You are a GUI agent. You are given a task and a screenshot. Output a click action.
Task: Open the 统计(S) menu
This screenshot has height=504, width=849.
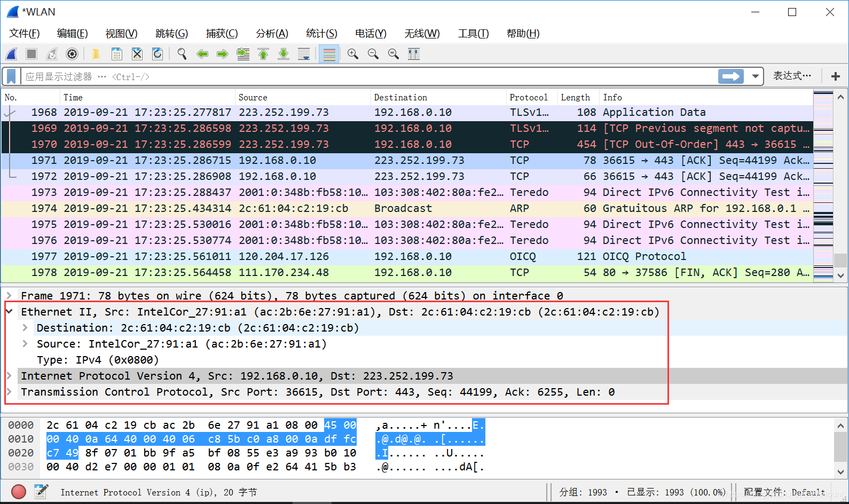321,34
